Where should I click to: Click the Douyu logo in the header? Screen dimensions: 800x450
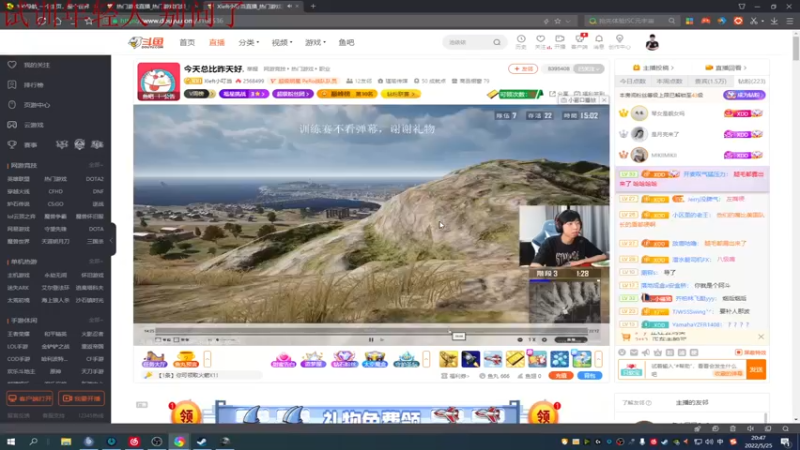pyautogui.click(x=146, y=43)
